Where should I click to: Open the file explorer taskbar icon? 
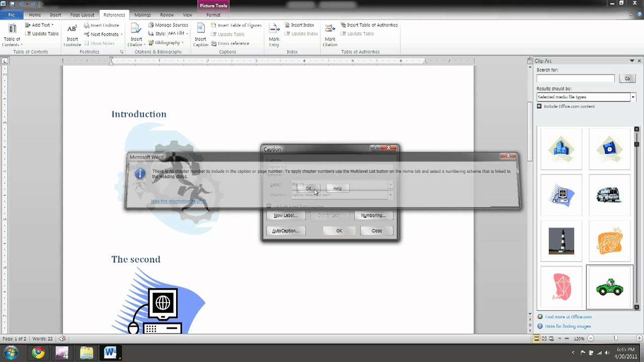(x=87, y=353)
